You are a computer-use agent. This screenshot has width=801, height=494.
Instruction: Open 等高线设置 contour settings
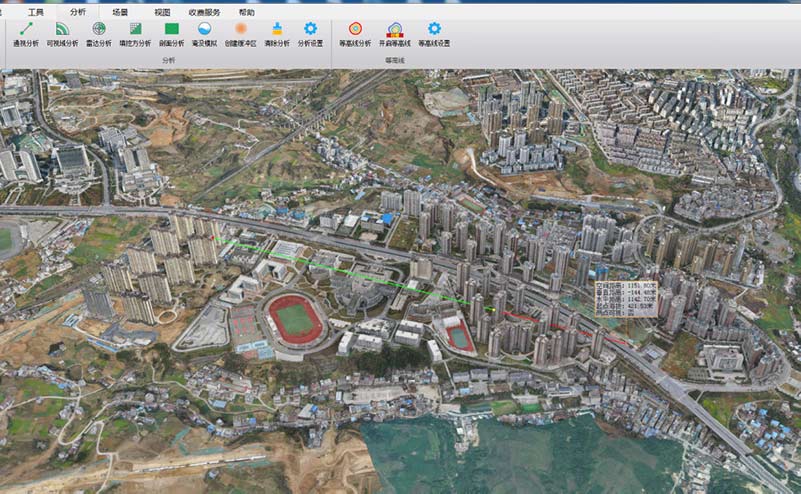pos(434,33)
